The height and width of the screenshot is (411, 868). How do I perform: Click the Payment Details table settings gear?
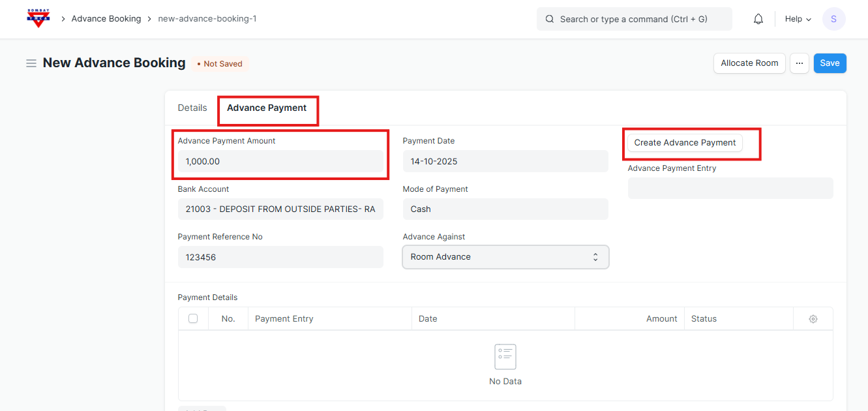click(813, 319)
